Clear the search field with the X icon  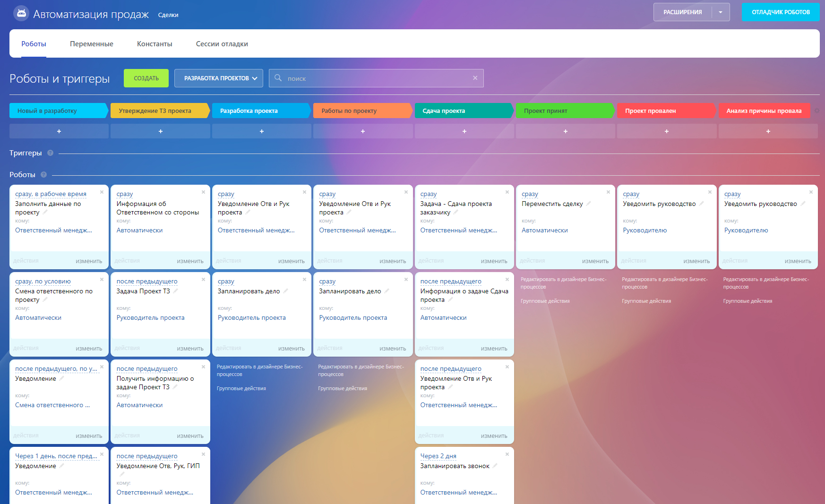click(x=475, y=78)
